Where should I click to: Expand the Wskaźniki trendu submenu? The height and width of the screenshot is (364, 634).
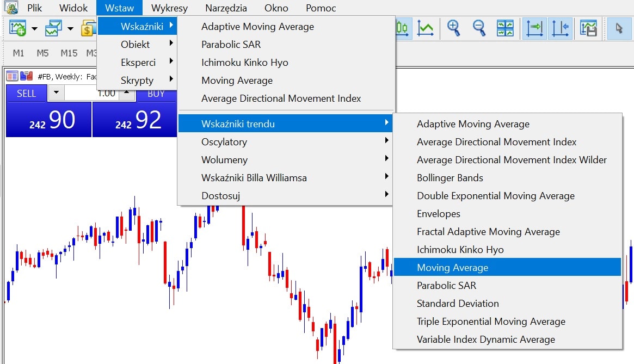pyautogui.click(x=285, y=124)
